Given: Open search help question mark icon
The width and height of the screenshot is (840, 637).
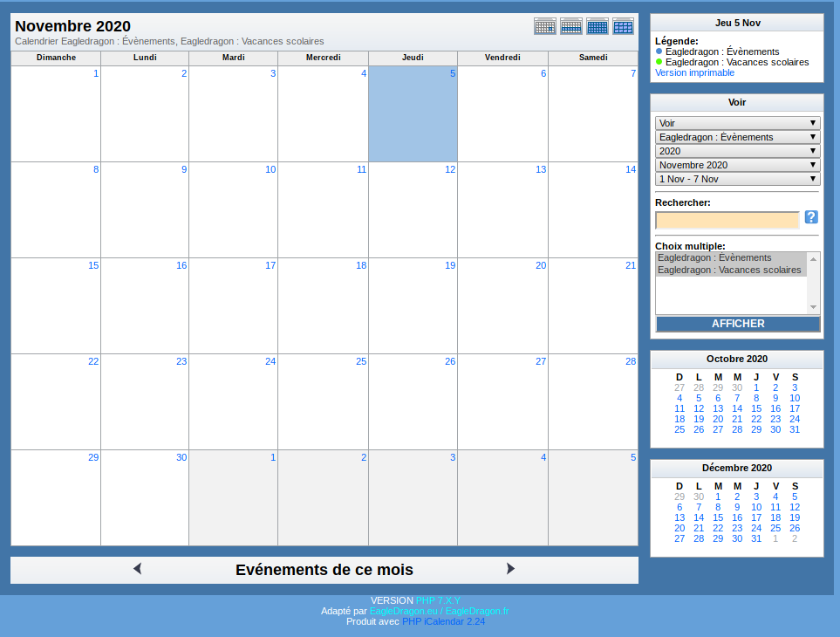Looking at the screenshot, I should 811,217.
